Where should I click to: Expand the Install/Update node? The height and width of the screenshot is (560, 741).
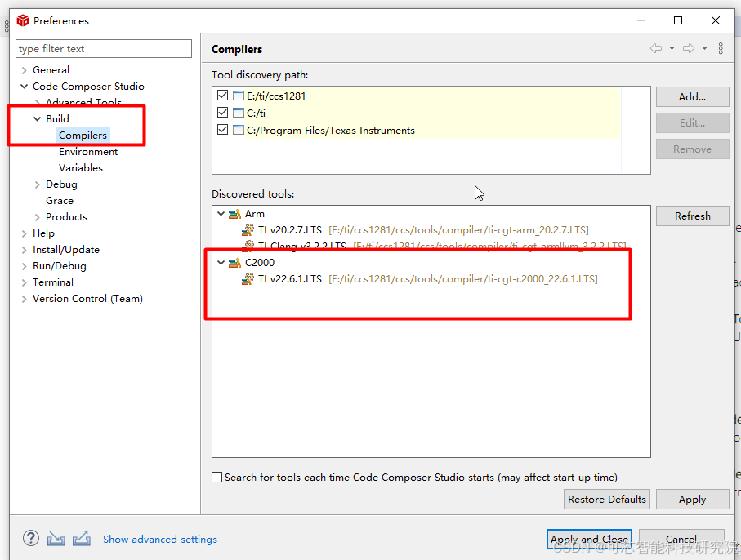(25, 250)
